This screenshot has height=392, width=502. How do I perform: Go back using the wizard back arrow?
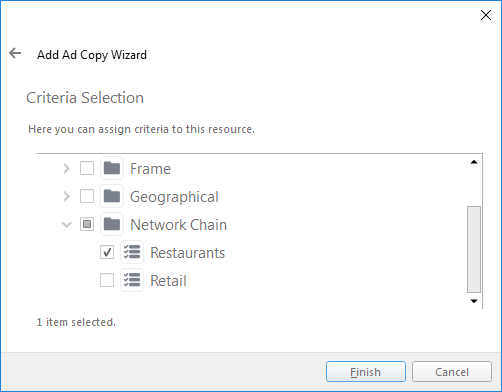15,53
